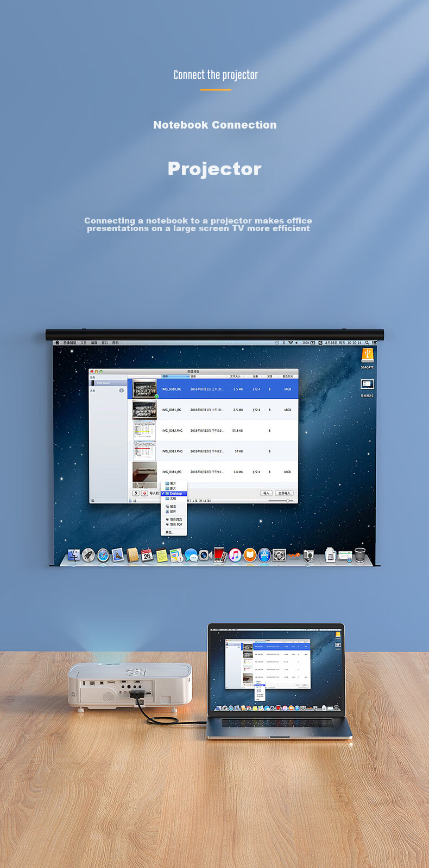429x868 pixels.
Task: Click 全部导入 button in projected Image Capture
Action: click(285, 493)
